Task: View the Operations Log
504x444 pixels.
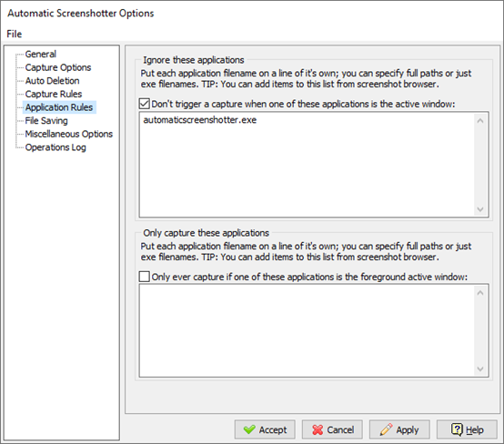Action: tap(55, 147)
